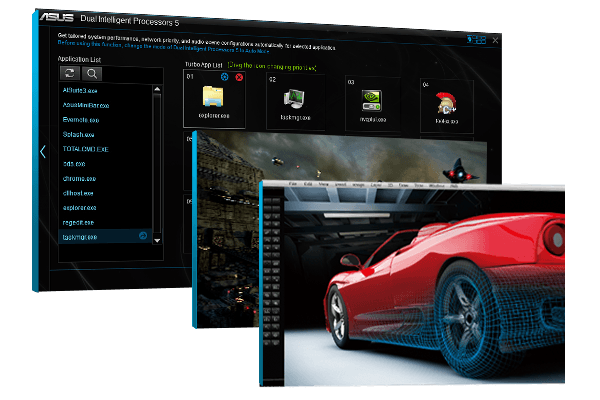This screenshot has width=600, height=400.
Task: Add taskmgr.exe using its row arrow icon
Action: click(143, 236)
